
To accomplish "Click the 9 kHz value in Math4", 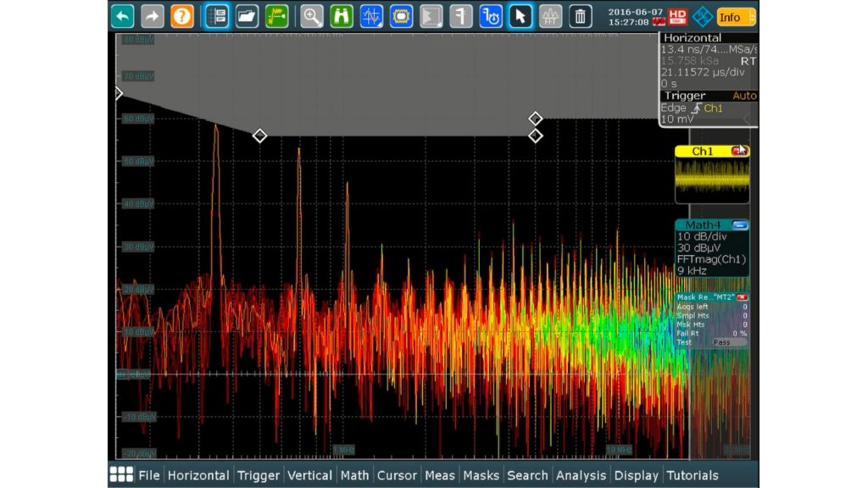I will point(692,271).
